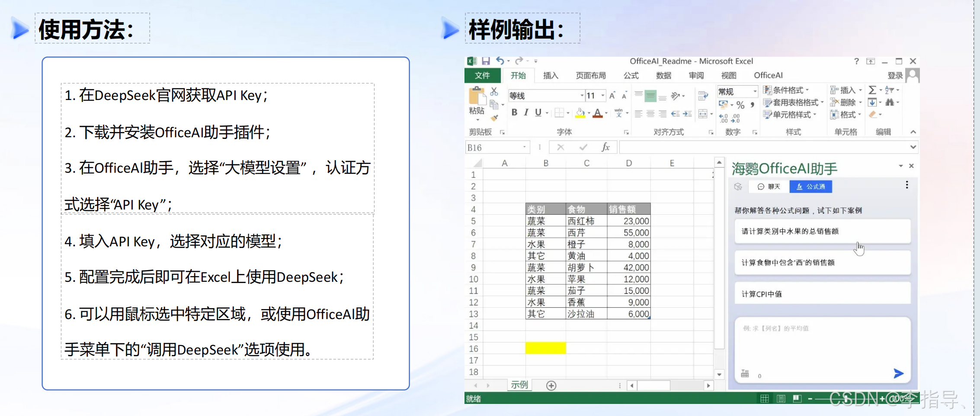Toggle Underline formatting

(538, 113)
